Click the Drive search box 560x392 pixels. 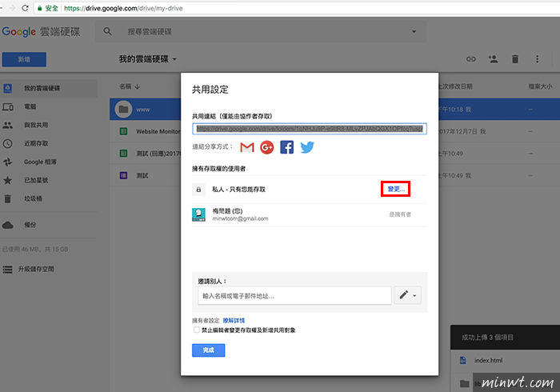(x=261, y=31)
